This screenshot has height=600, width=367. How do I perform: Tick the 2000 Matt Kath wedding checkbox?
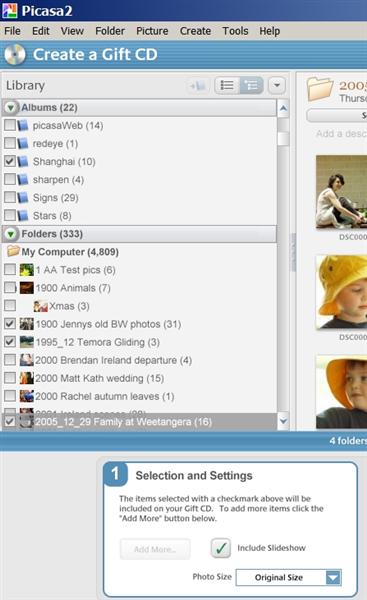click(10, 378)
